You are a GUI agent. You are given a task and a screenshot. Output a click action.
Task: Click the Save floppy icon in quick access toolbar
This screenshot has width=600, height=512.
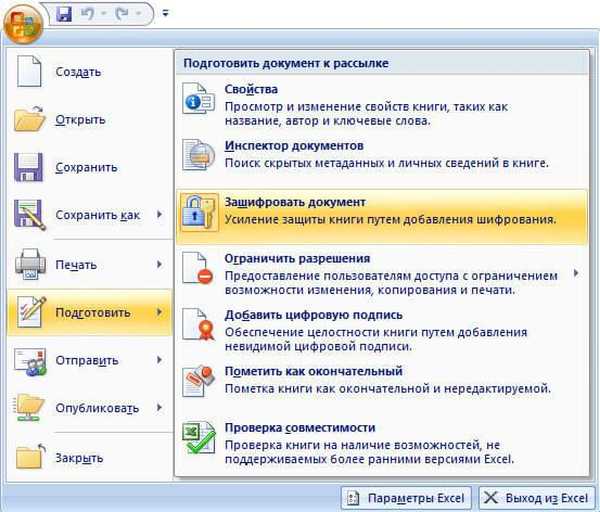coord(64,14)
